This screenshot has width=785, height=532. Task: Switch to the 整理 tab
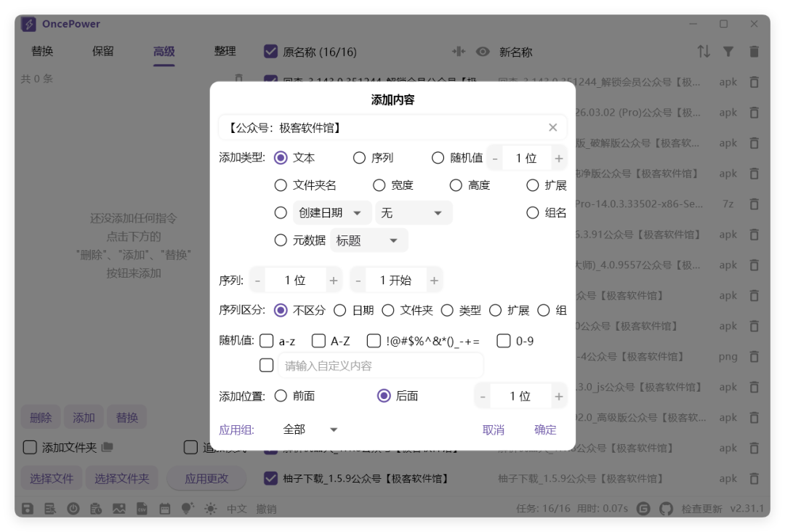pos(225,52)
